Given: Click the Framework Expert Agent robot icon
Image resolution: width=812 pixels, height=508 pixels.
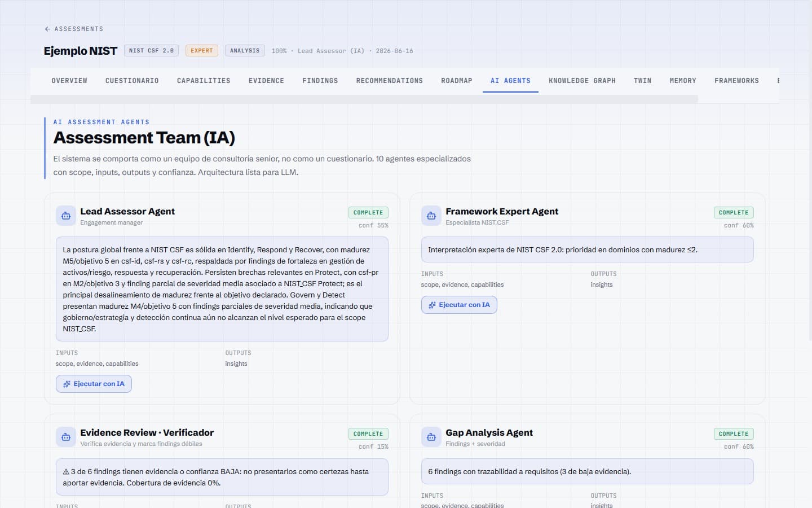Looking at the screenshot, I should coord(431,216).
